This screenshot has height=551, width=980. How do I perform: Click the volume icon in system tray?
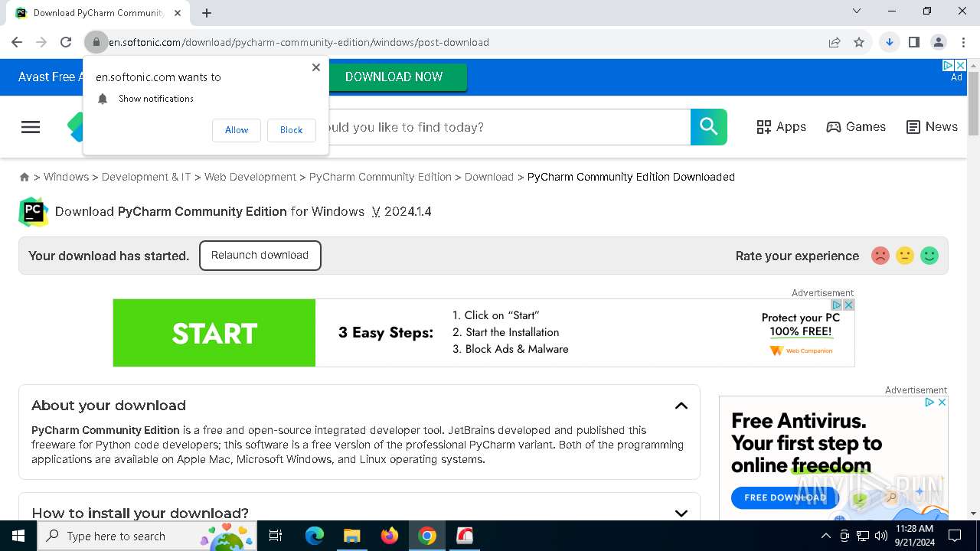[880, 536]
